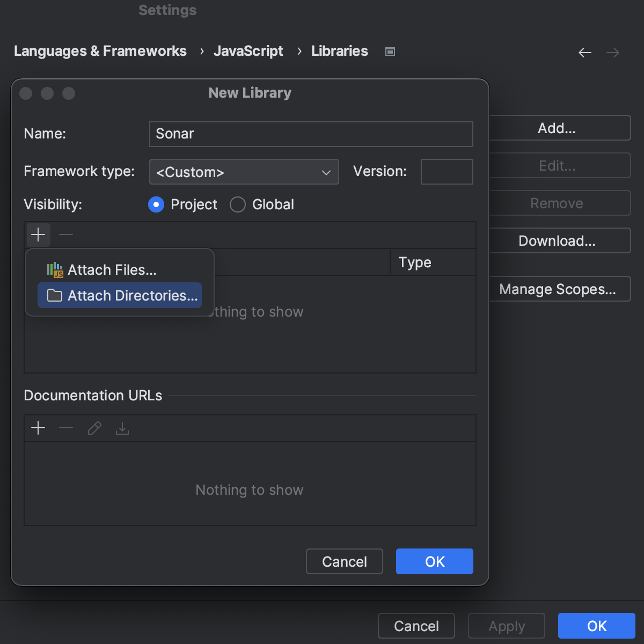This screenshot has height=644, width=644.
Task: Click the forward navigation arrow
Action: [x=613, y=52]
